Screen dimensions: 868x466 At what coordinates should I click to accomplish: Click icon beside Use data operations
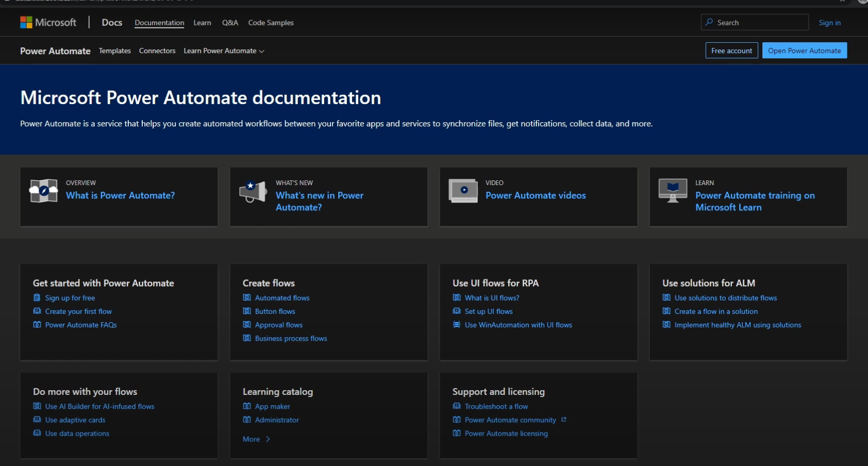pos(37,432)
